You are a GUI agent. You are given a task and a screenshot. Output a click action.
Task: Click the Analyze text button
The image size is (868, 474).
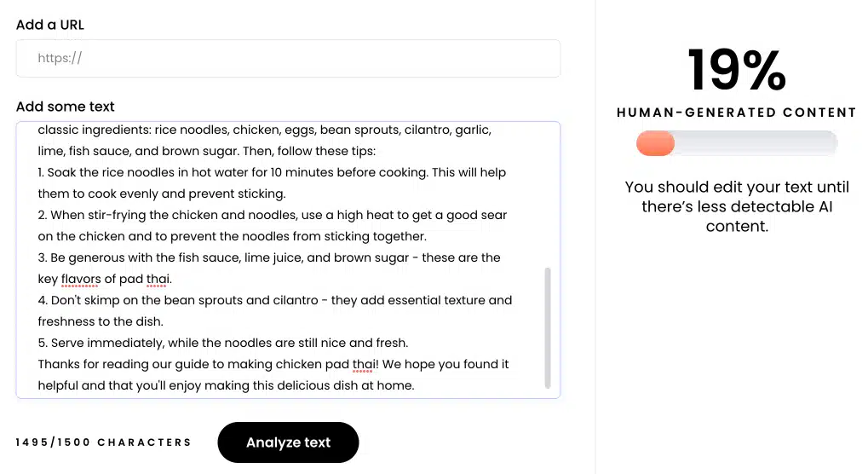pyautogui.click(x=288, y=442)
